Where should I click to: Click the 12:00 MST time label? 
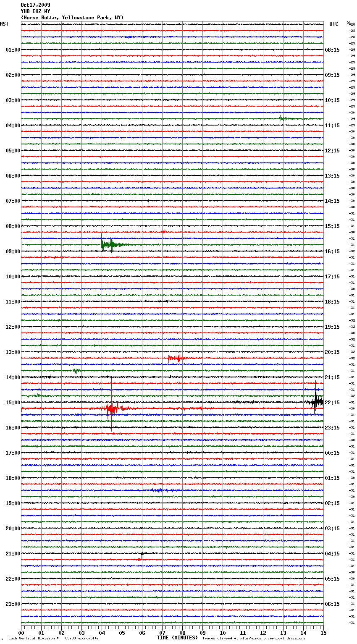tap(13, 327)
